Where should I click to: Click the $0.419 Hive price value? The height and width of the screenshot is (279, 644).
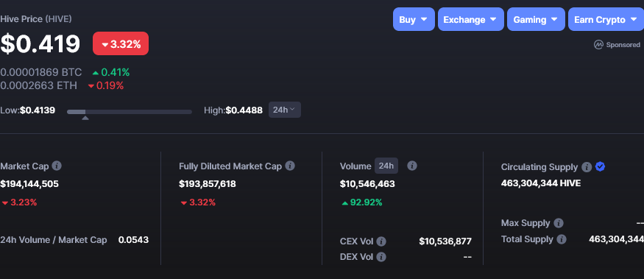(x=40, y=43)
